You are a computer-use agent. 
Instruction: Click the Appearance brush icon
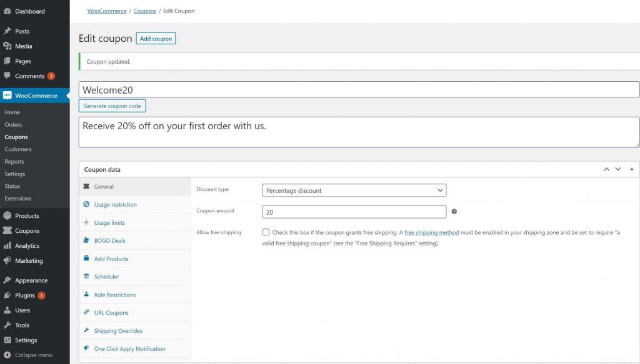coord(7,280)
